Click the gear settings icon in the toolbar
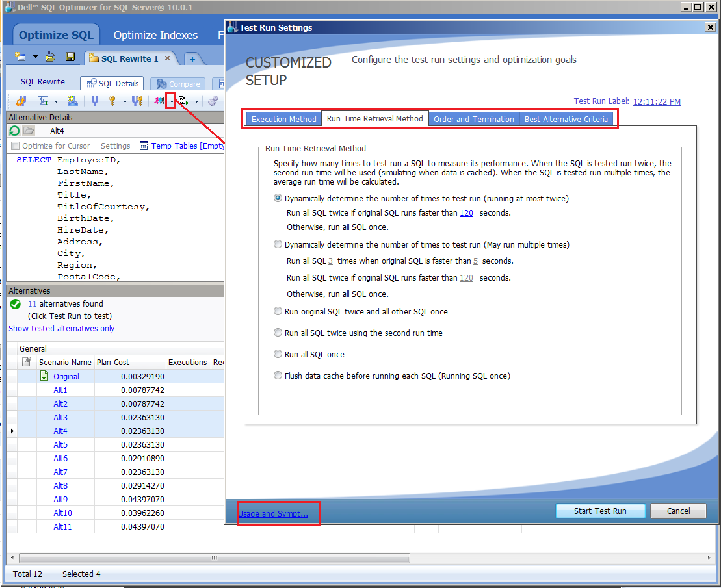 click(213, 101)
